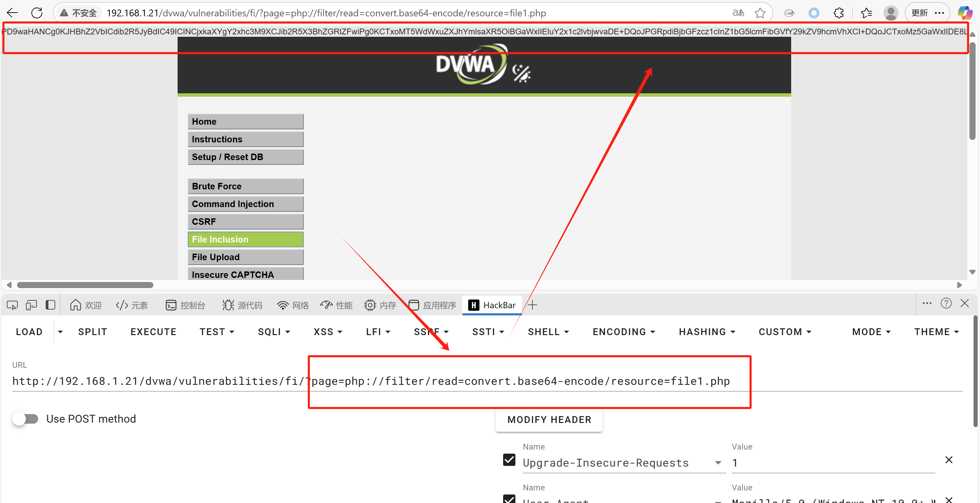The width and height of the screenshot is (980, 503).
Task: Click the DevTools help question icon
Action: pyautogui.click(x=946, y=303)
